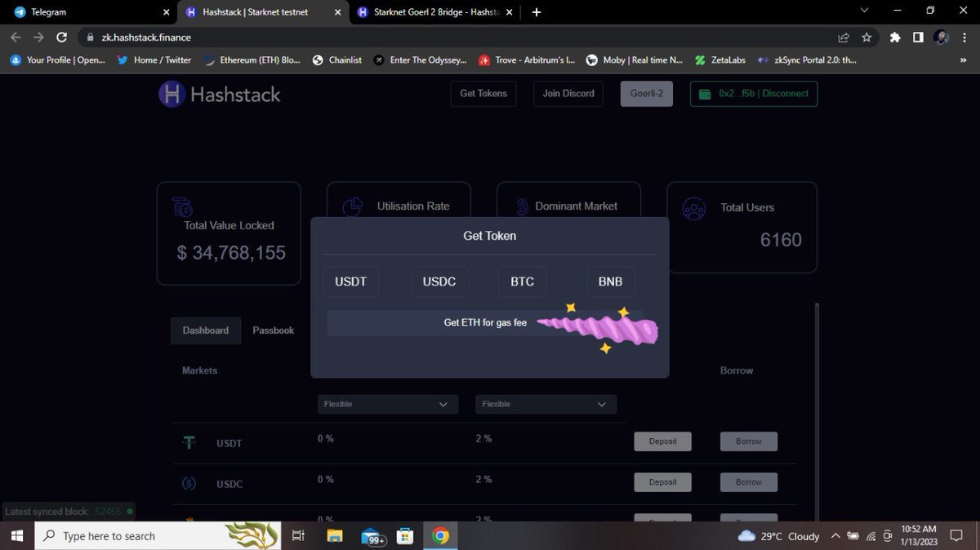Bookmark this page with the star

tap(866, 38)
